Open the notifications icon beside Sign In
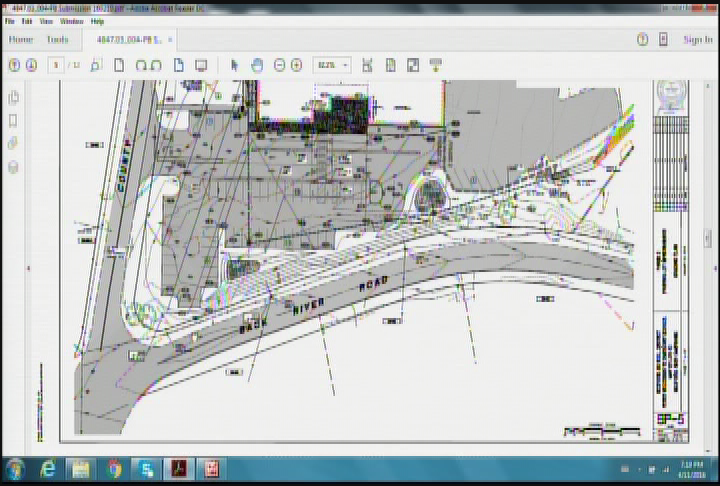The image size is (720, 486). (x=663, y=40)
